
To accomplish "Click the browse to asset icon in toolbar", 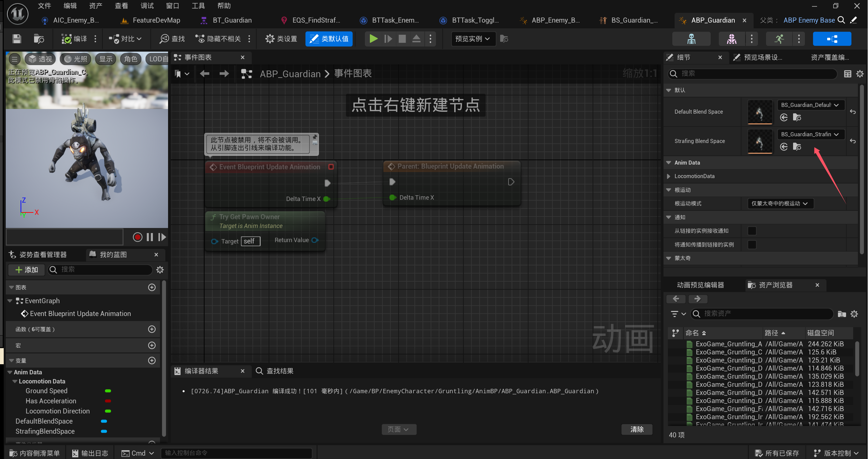I will (x=39, y=39).
